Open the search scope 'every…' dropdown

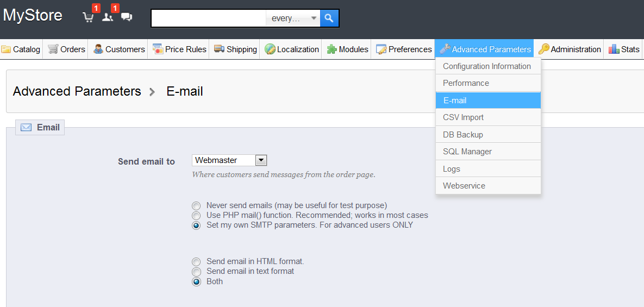click(293, 18)
